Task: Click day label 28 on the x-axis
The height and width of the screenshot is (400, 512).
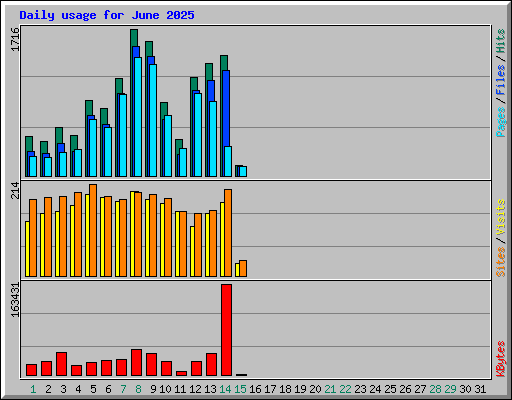Action: (x=435, y=389)
